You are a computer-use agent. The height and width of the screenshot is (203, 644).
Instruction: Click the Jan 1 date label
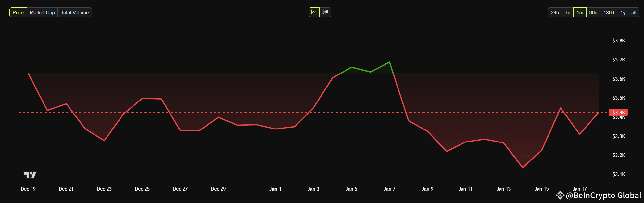275,189
